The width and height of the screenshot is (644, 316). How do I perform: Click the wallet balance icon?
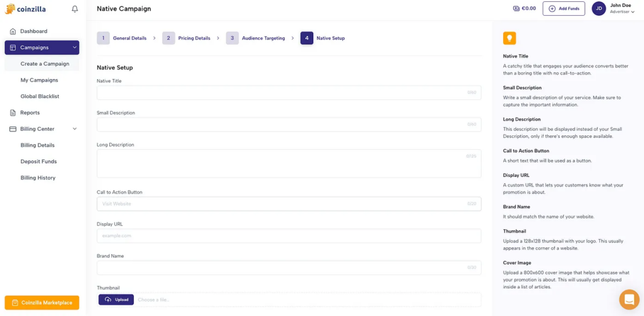(516, 9)
